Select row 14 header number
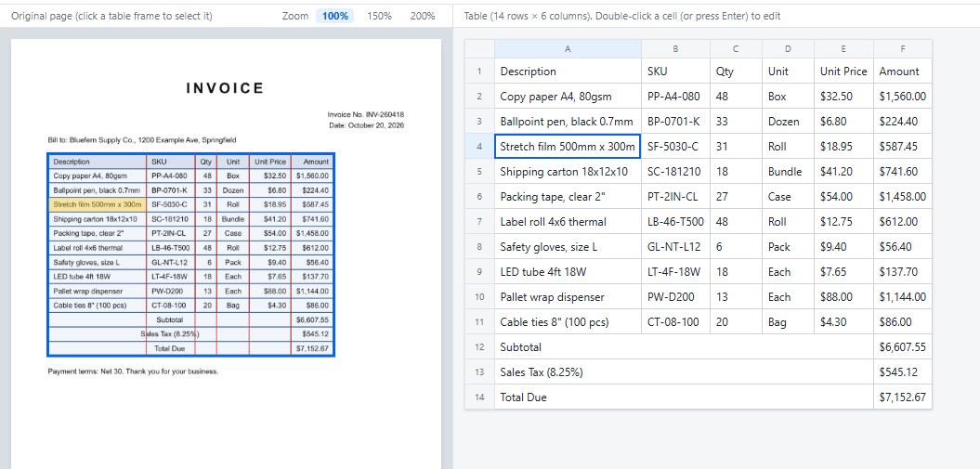The width and height of the screenshot is (980, 469). pos(479,397)
